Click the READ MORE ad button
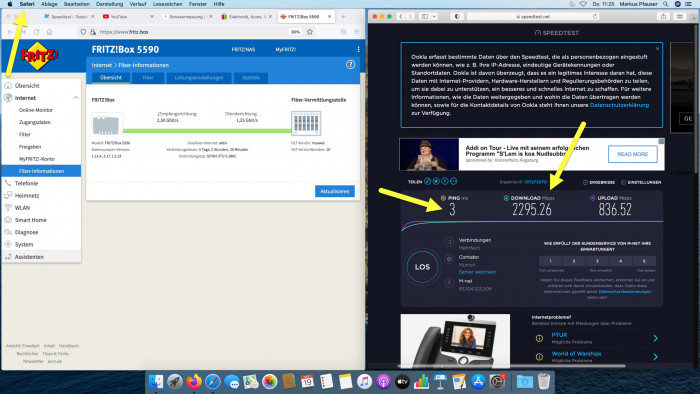Viewport: 700px width, 394px height. [632, 154]
